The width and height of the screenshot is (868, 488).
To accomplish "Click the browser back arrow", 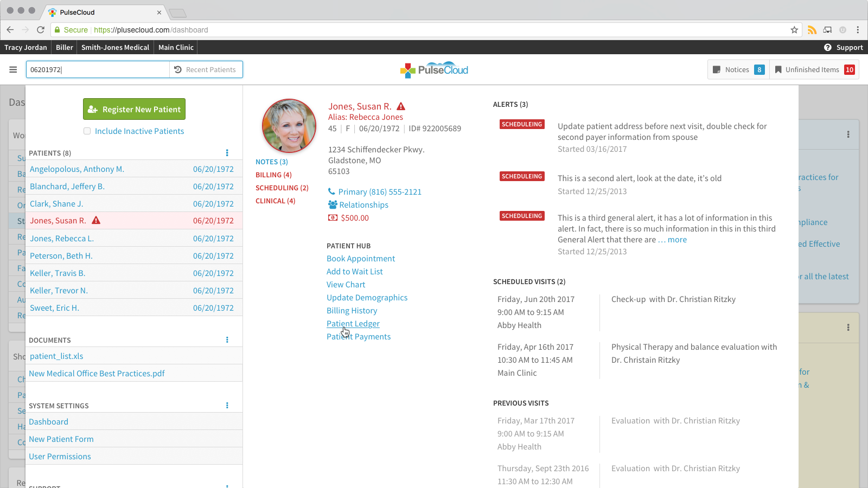I will coord(10,30).
